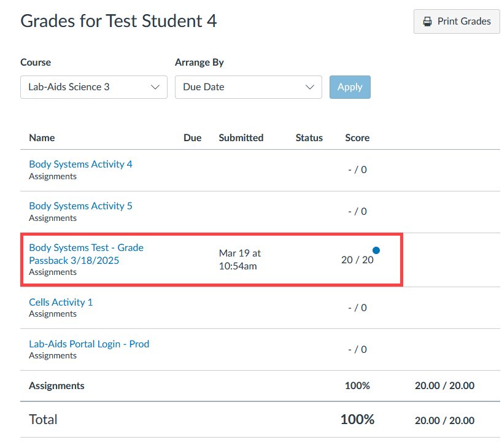Open the Lab-Aids Portal Login - Prod link
Image resolution: width=502 pixels, height=448 pixels.
[89, 344]
